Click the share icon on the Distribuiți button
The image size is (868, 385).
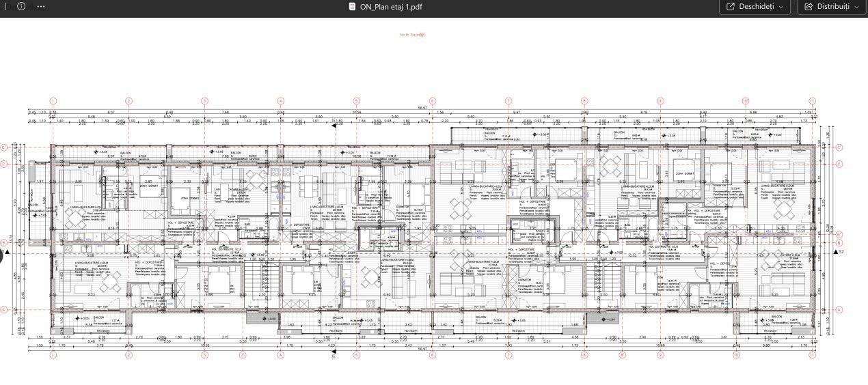(809, 6)
